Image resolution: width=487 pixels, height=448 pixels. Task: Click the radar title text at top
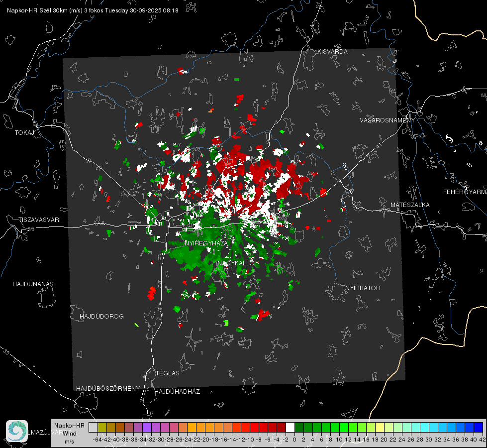coord(93,10)
